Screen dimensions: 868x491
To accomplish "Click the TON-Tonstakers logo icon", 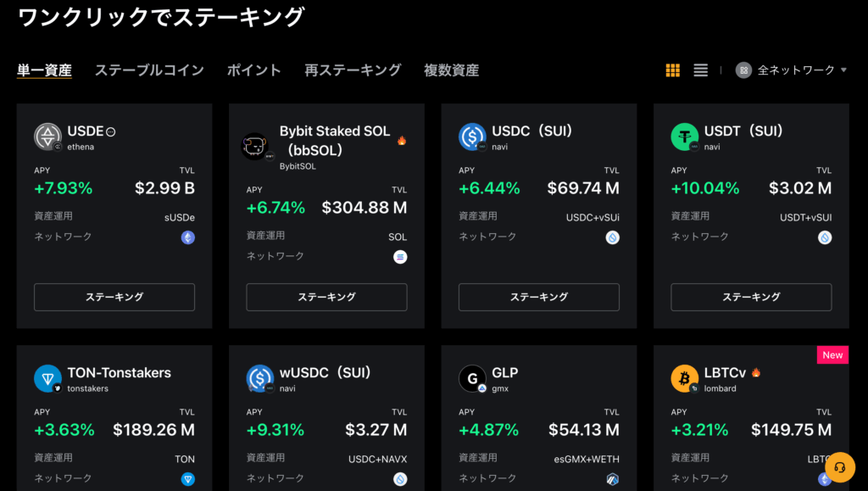I will [47, 378].
